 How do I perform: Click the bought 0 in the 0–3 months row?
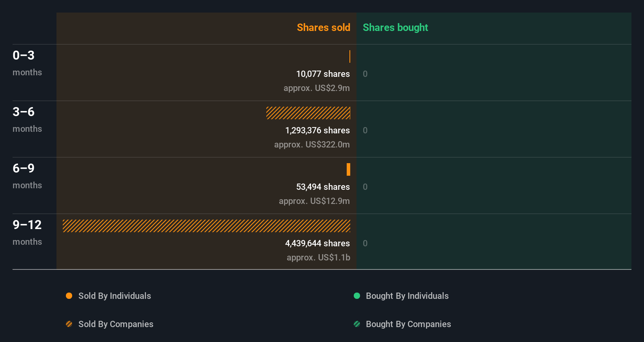pyautogui.click(x=365, y=74)
